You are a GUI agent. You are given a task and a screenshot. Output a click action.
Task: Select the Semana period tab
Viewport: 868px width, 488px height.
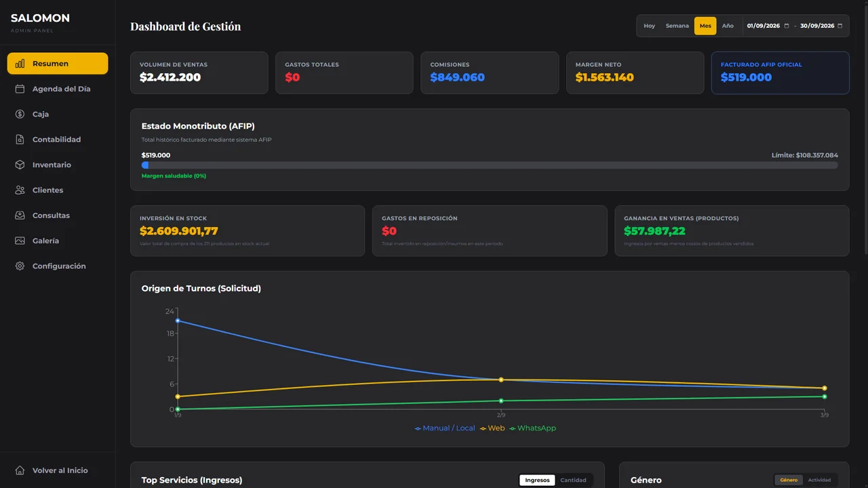677,26
